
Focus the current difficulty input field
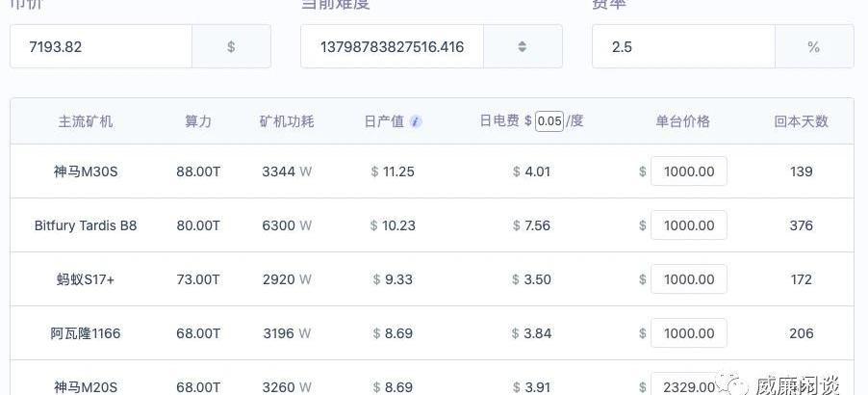pyautogui.click(x=392, y=46)
